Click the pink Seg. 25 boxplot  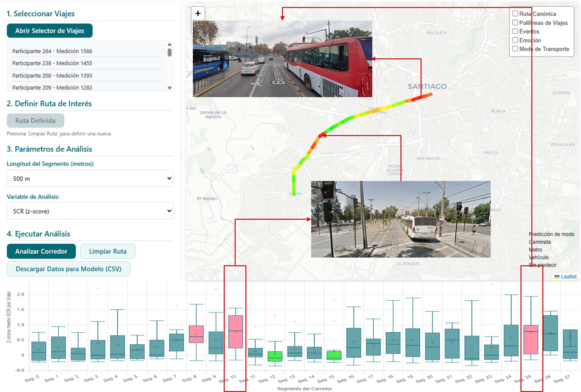tap(530, 339)
